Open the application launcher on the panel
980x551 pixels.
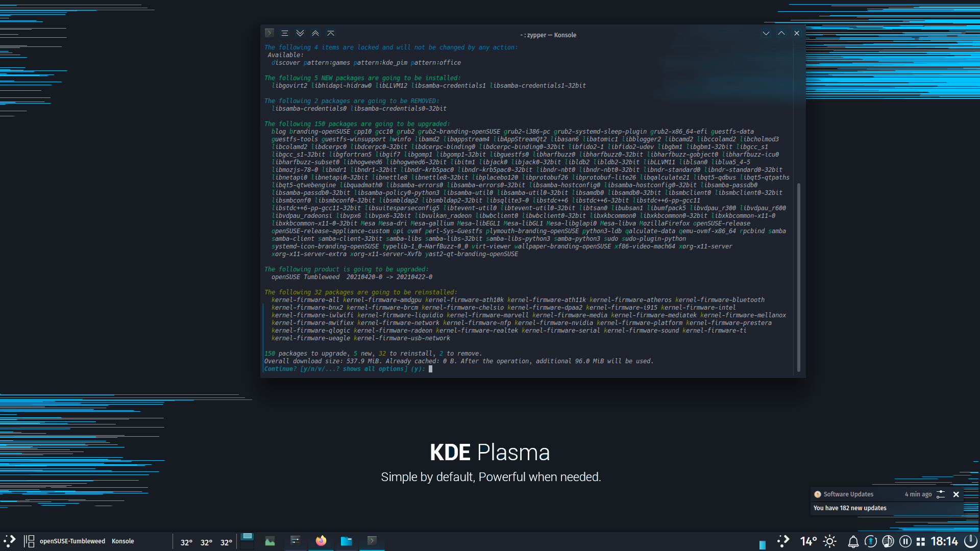point(10,541)
